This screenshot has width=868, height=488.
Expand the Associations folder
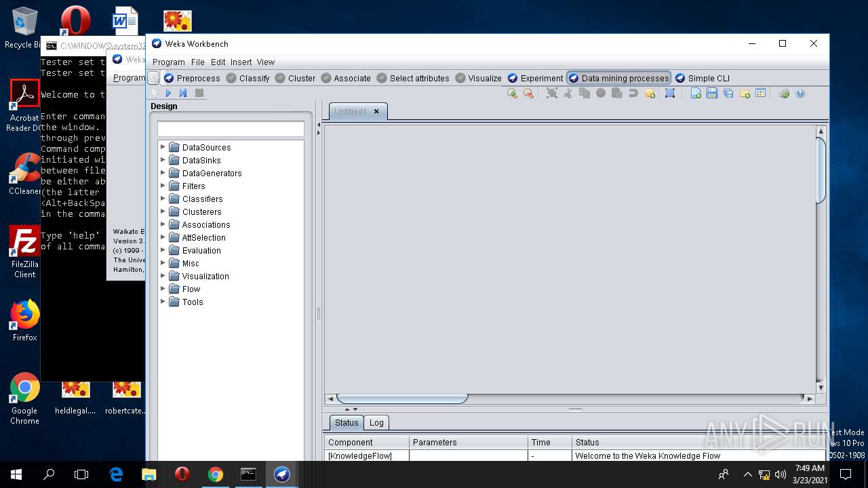click(163, 224)
